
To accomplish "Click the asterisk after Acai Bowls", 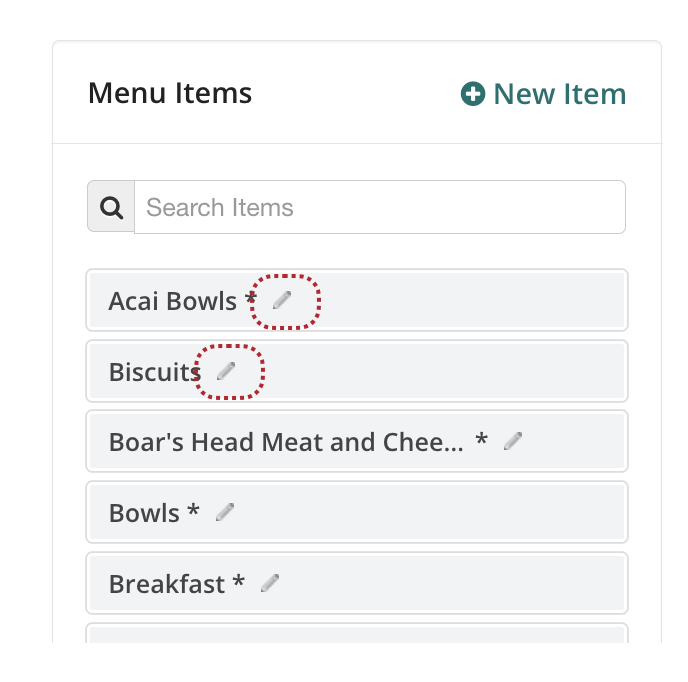I will (x=251, y=300).
